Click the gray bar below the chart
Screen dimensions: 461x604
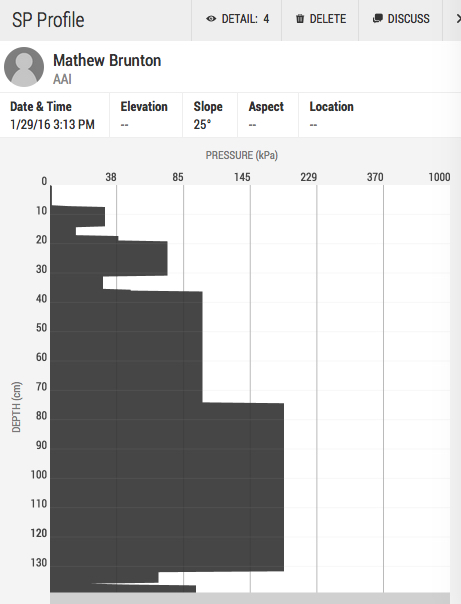pyautogui.click(x=250, y=598)
